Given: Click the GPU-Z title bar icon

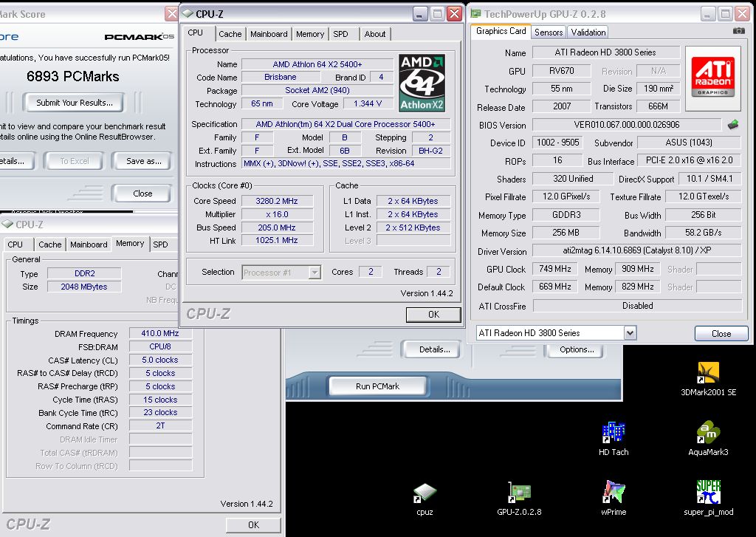Looking at the screenshot, I should click(475, 14).
